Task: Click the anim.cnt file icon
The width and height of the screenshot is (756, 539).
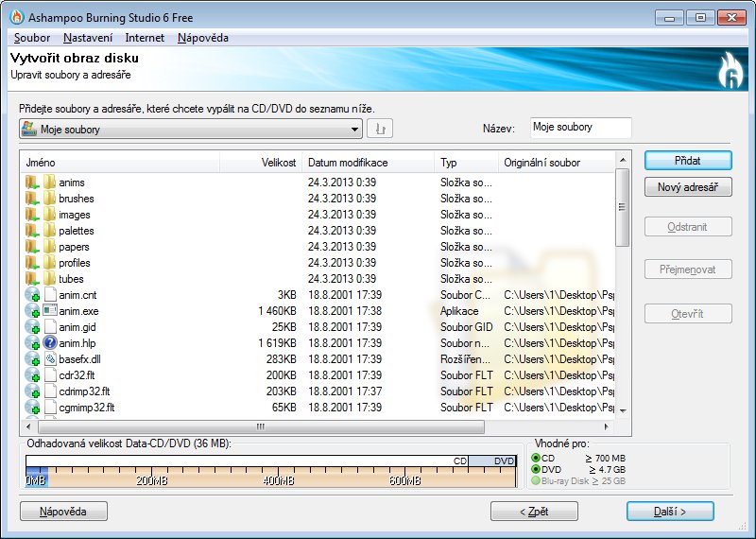Action: pos(50,294)
